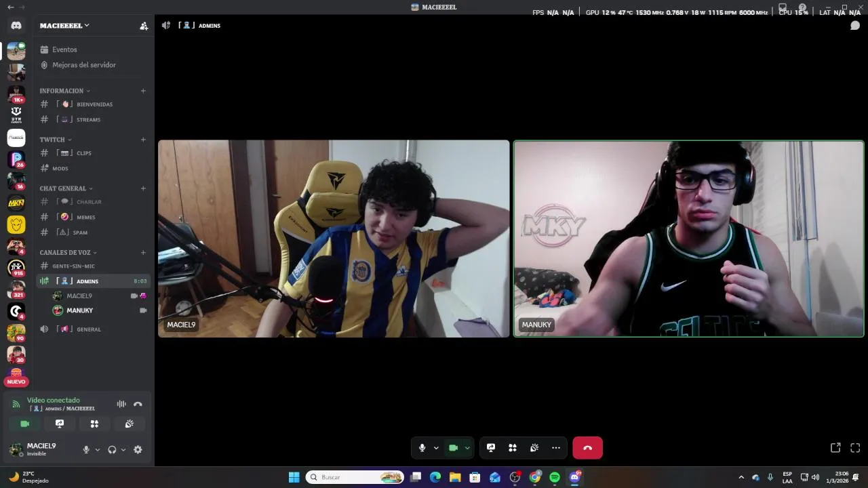Deafen headphones in user panel
Viewport: 868px width, 488px height.
113,449
